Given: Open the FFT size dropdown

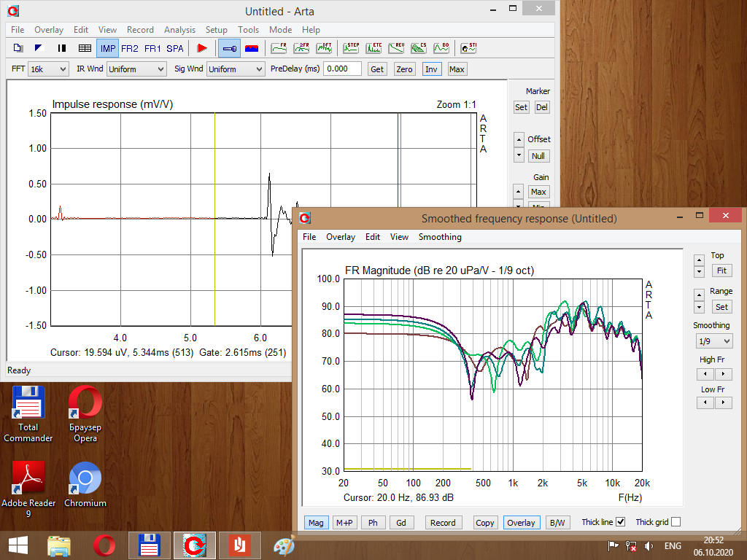Looking at the screenshot, I should [x=47, y=69].
